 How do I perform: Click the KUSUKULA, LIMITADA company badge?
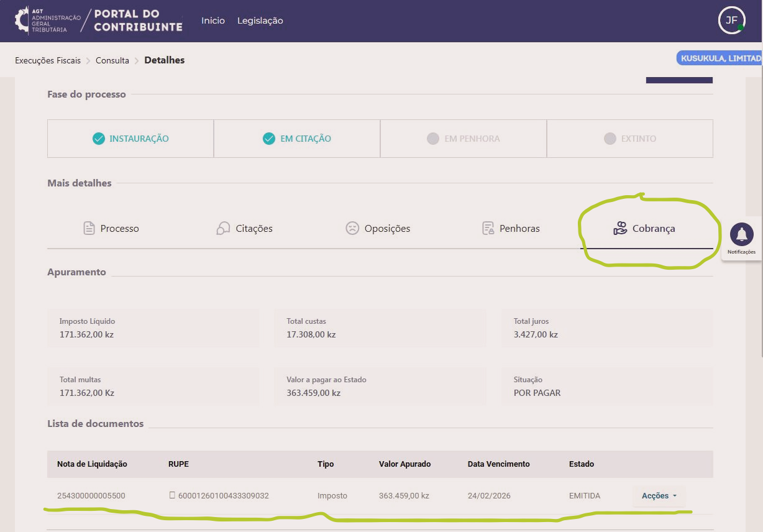[x=720, y=58]
